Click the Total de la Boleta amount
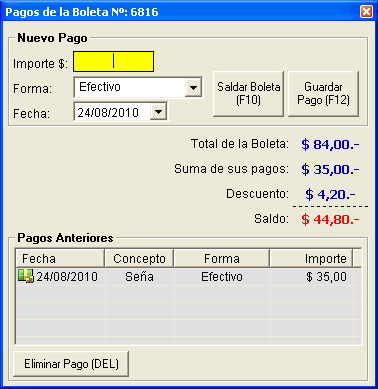Screen dimensions: 378x389 point(330,144)
